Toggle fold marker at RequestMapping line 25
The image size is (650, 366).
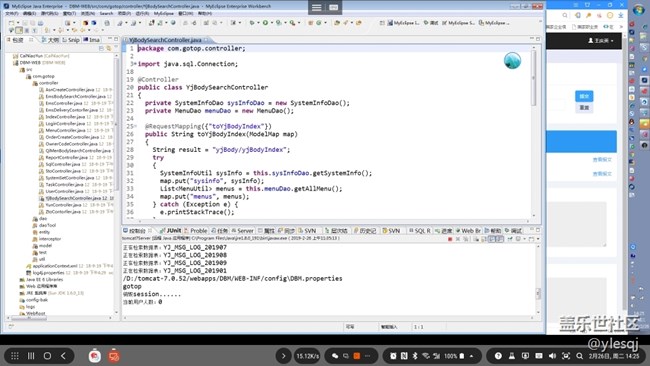pyautogui.click(x=135, y=126)
